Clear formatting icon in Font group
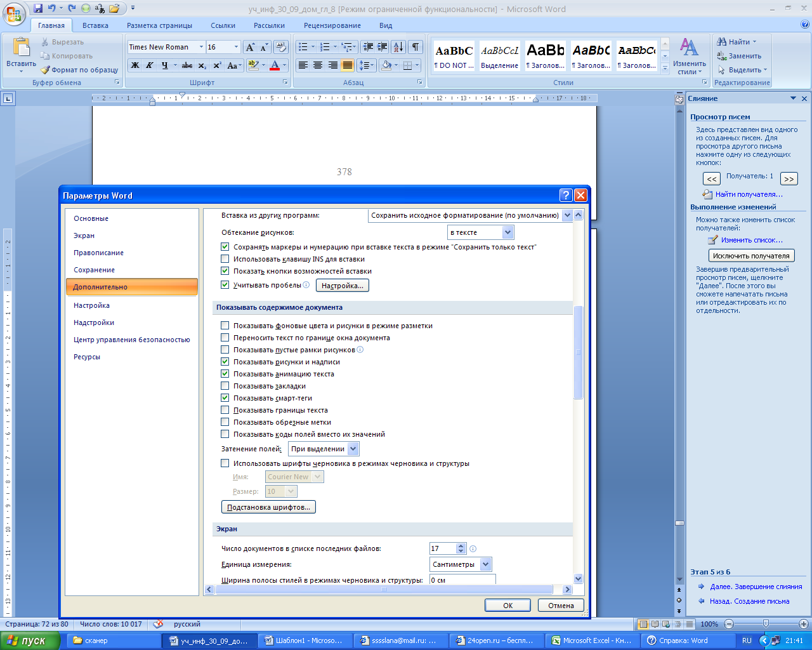The image size is (812, 650). tap(281, 47)
